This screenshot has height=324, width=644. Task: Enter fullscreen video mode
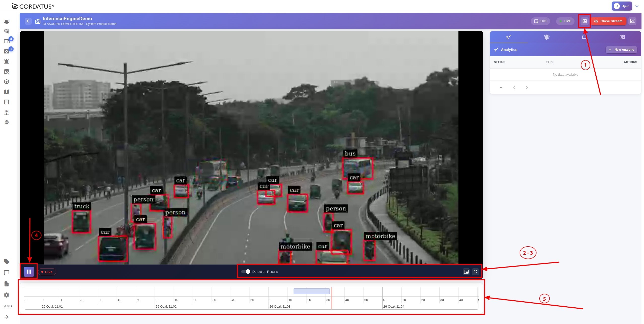coord(475,272)
